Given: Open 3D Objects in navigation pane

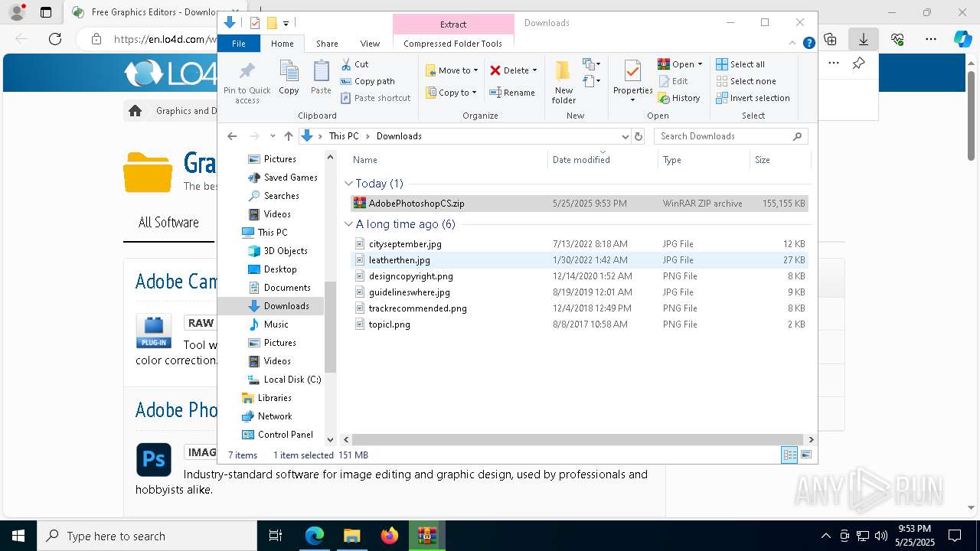Looking at the screenshot, I should tap(278, 251).
